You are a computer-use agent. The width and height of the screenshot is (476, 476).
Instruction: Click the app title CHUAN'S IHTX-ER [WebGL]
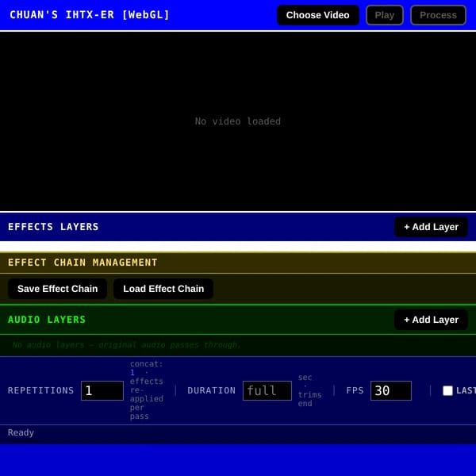[90, 15]
